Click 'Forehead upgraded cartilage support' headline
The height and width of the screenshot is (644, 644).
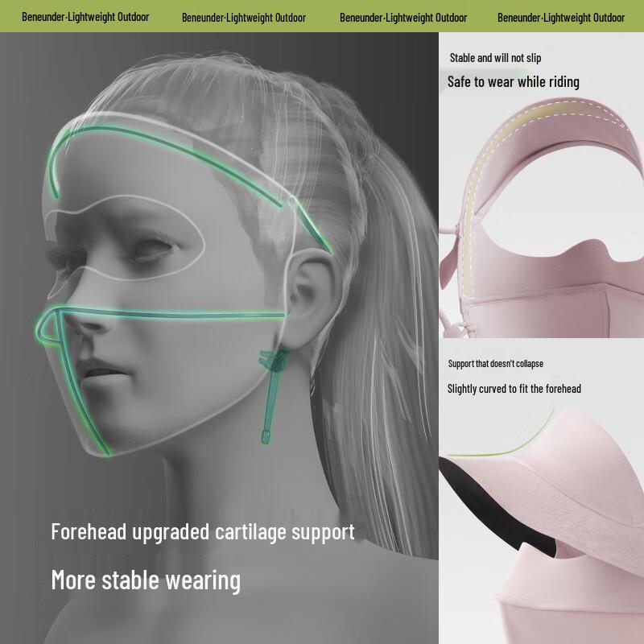203,532
